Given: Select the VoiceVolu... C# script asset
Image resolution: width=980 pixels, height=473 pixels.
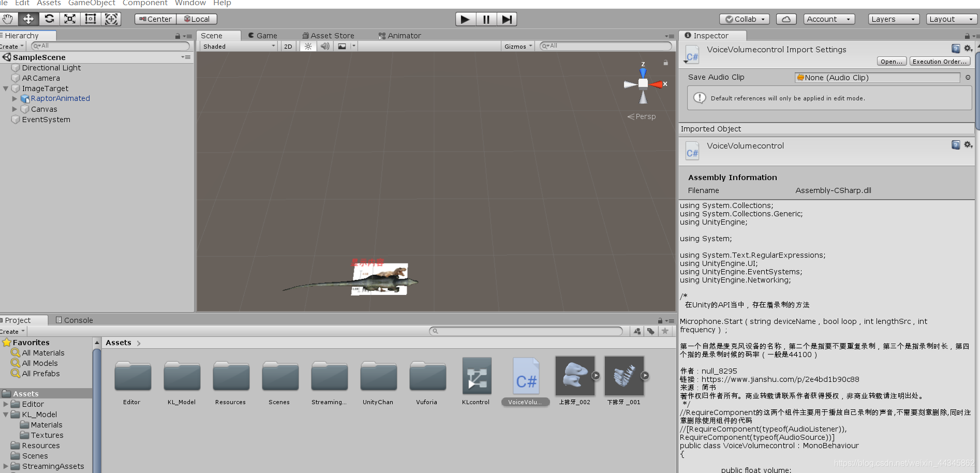Looking at the screenshot, I should (526, 381).
